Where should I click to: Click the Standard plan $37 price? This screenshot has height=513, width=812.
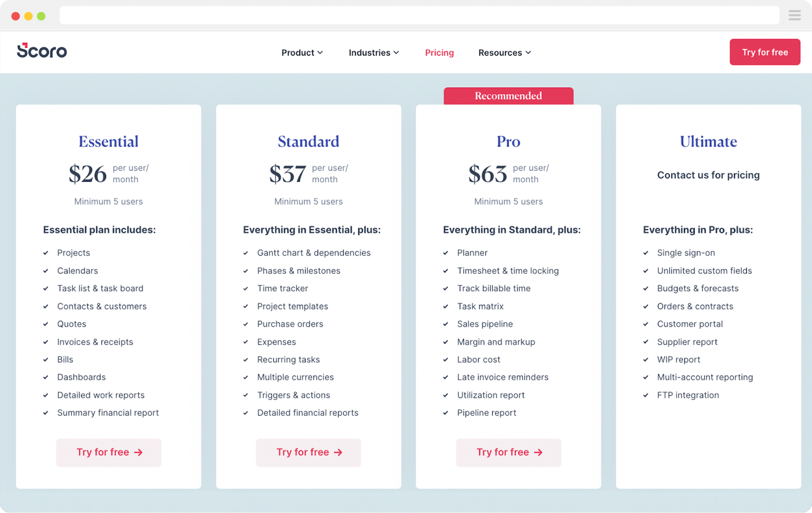(x=287, y=174)
